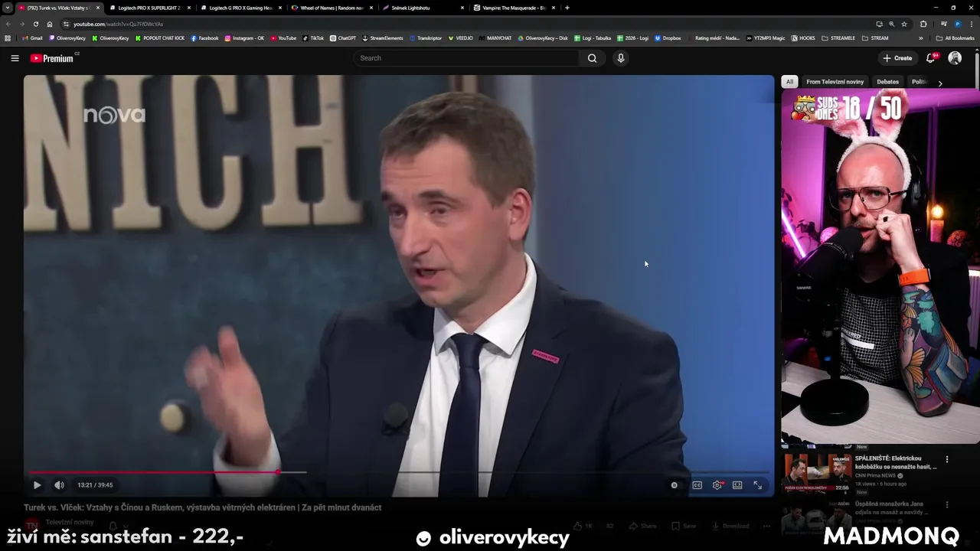
Task: Open the apps grid in bookmarks bar
Action: point(8,37)
